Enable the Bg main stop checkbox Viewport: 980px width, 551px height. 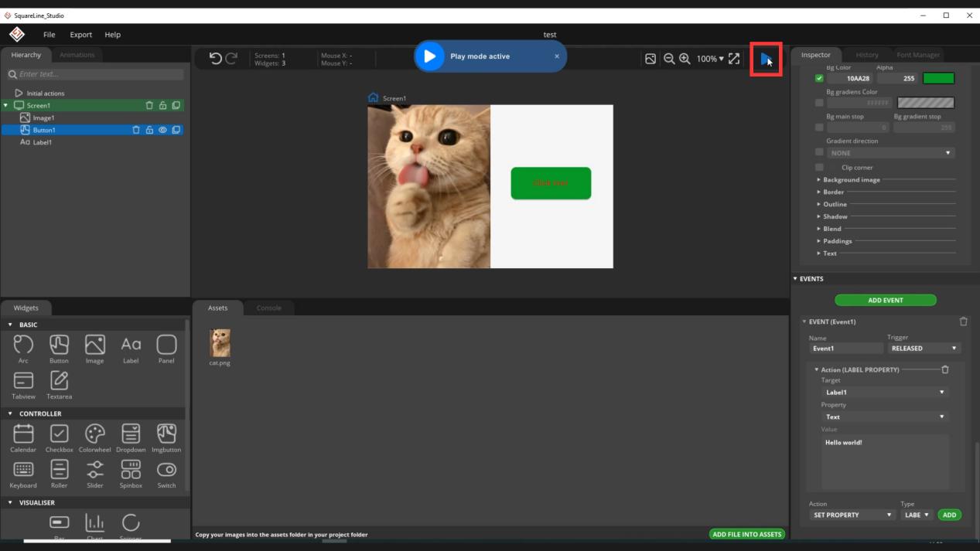click(819, 128)
